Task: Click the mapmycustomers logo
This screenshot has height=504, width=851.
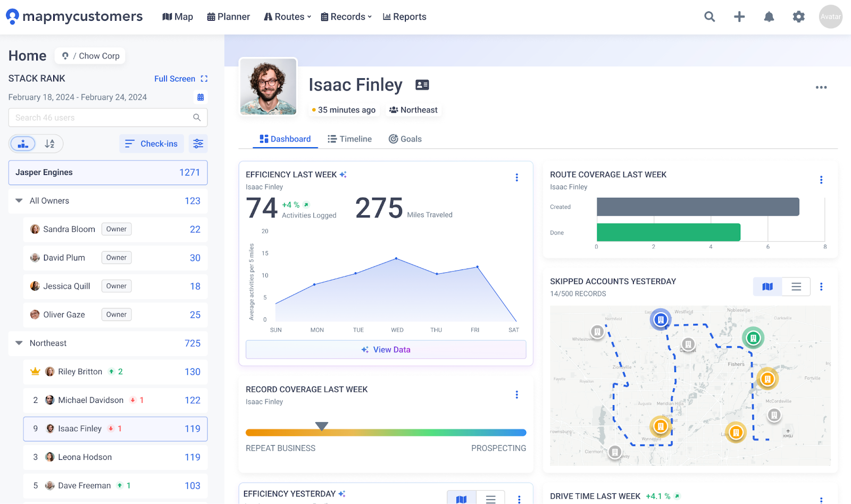Action: tap(74, 16)
